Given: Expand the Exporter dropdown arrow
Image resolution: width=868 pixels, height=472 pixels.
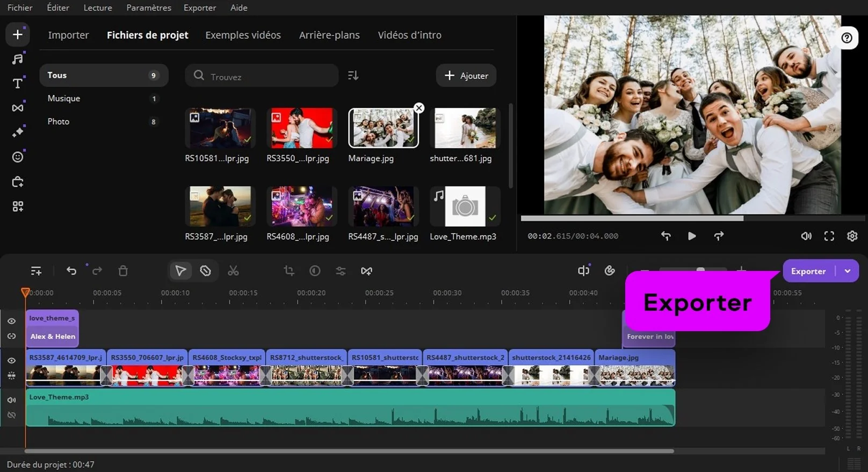Looking at the screenshot, I should coord(848,271).
